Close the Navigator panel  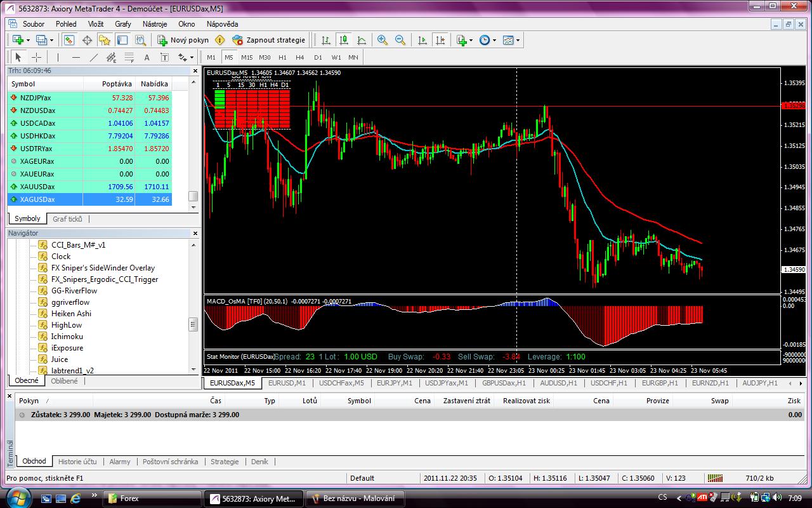point(195,233)
